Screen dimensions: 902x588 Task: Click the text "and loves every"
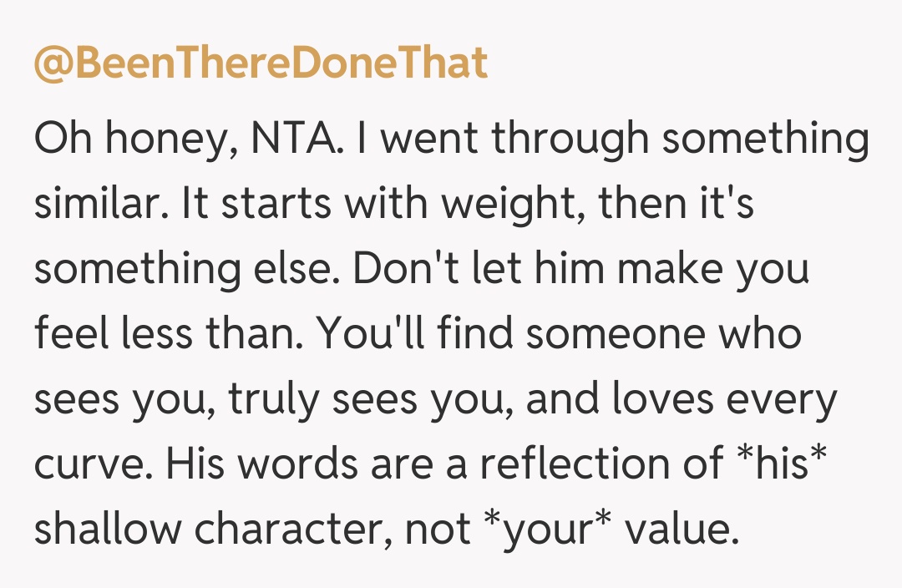click(x=682, y=399)
